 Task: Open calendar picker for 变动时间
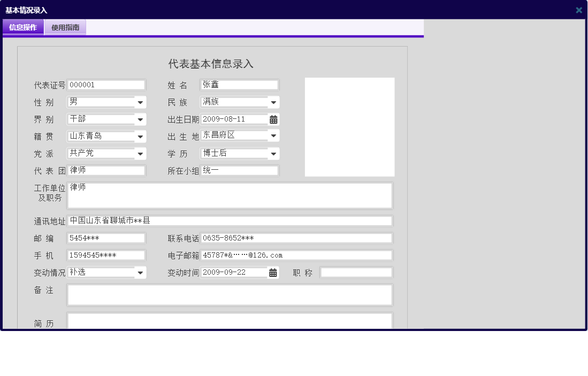click(x=273, y=273)
